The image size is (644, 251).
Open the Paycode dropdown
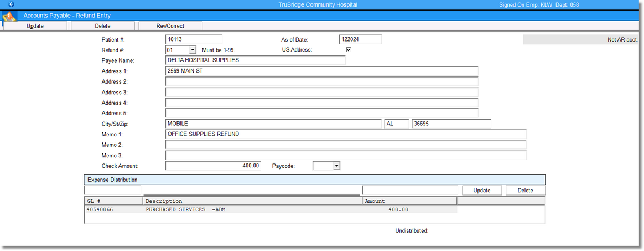click(x=336, y=166)
